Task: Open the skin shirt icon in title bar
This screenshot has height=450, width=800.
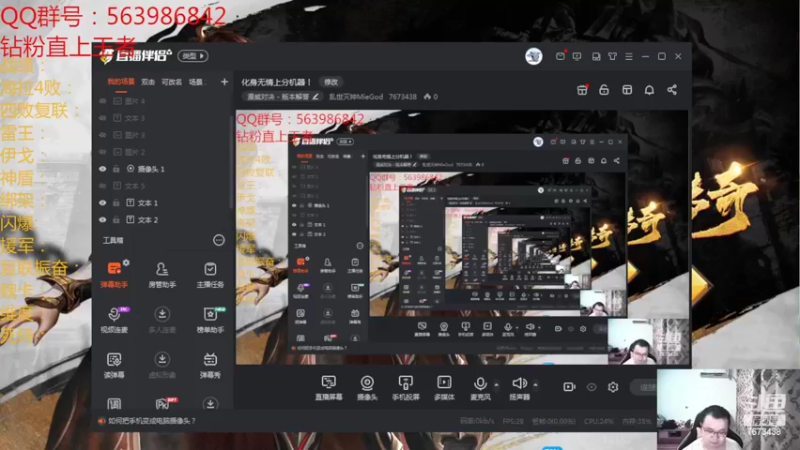Action: (x=612, y=56)
